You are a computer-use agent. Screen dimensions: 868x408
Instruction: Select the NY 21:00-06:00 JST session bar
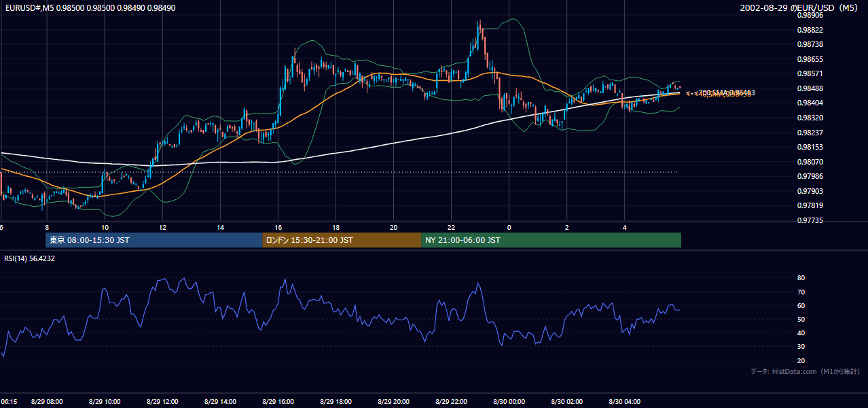point(551,240)
